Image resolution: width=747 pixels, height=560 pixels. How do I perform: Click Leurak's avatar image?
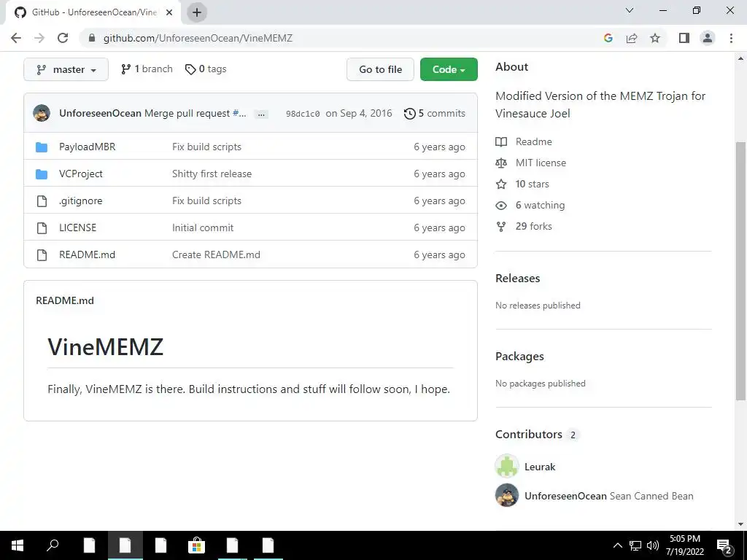(x=507, y=466)
